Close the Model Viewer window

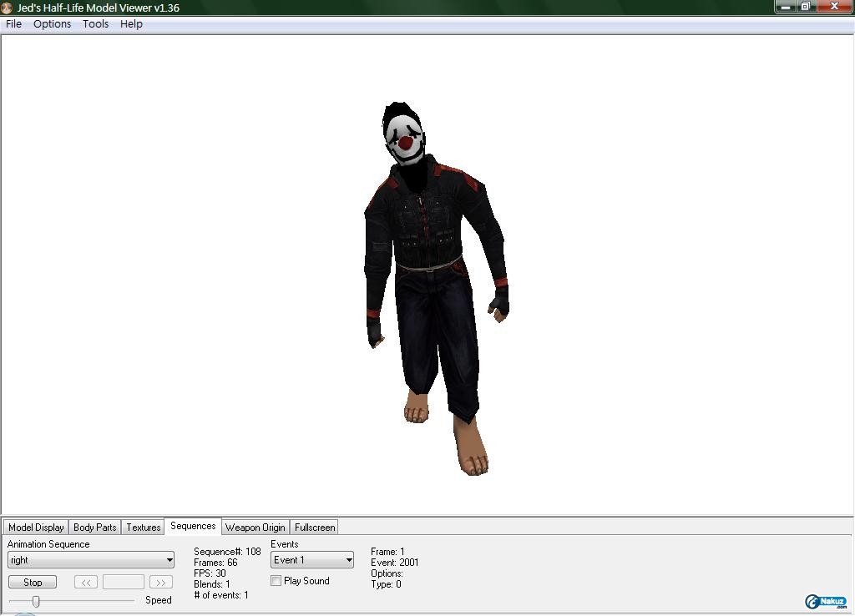pos(834,7)
